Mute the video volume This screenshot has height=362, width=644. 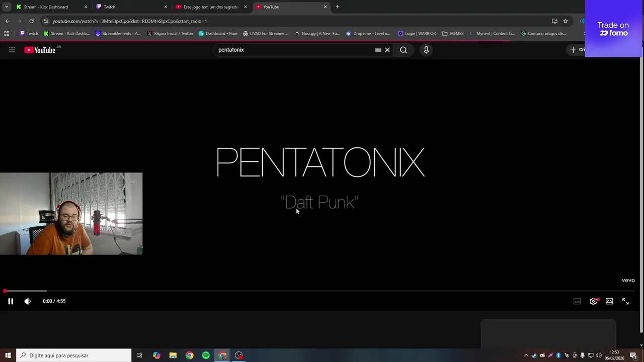pos(28,301)
